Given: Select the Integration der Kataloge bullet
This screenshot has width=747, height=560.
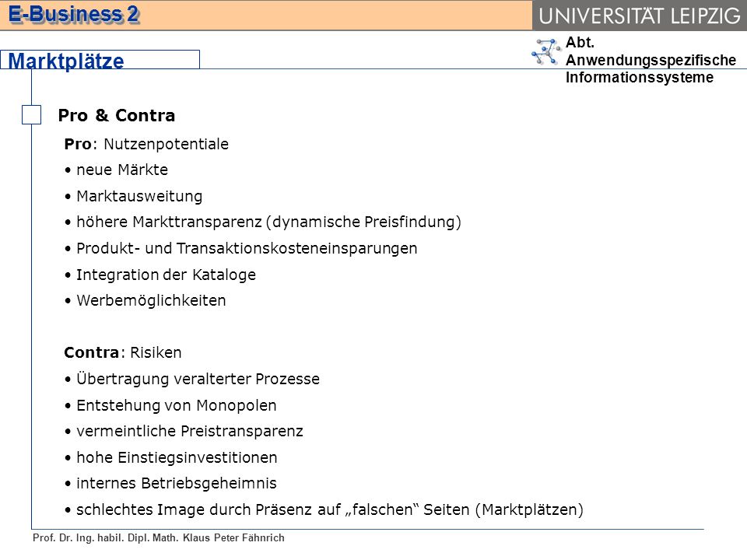Looking at the screenshot, I should coord(160,275).
